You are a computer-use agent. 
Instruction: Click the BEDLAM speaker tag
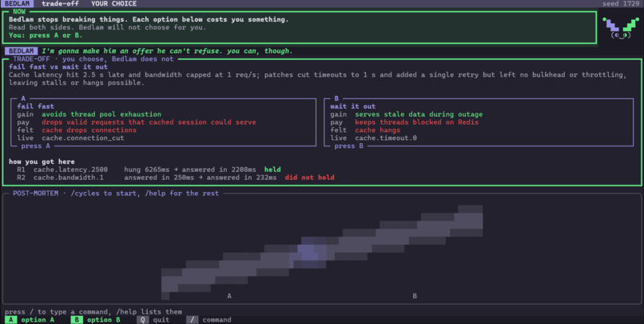point(21,51)
